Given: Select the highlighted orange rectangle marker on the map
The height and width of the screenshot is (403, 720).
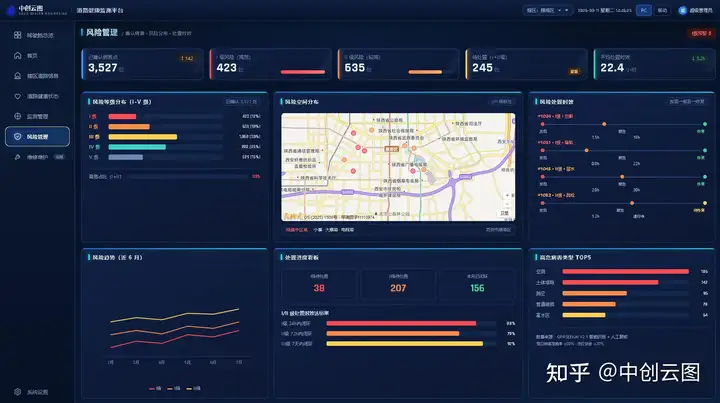Looking at the screenshot, I should click(391, 149).
